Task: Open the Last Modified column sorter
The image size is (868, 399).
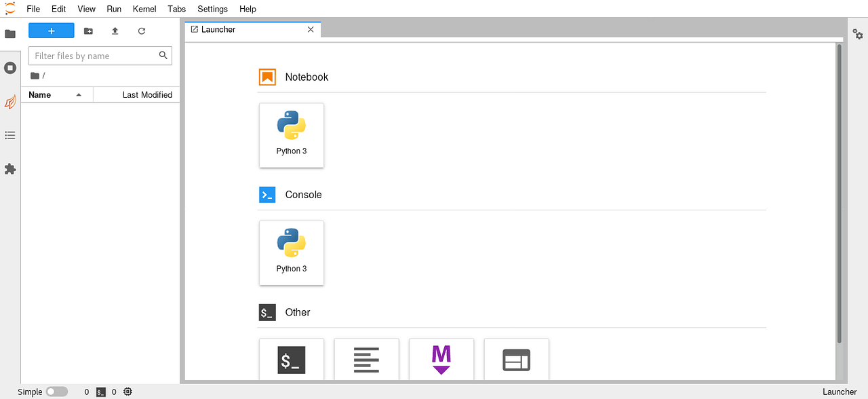Action: click(148, 94)
